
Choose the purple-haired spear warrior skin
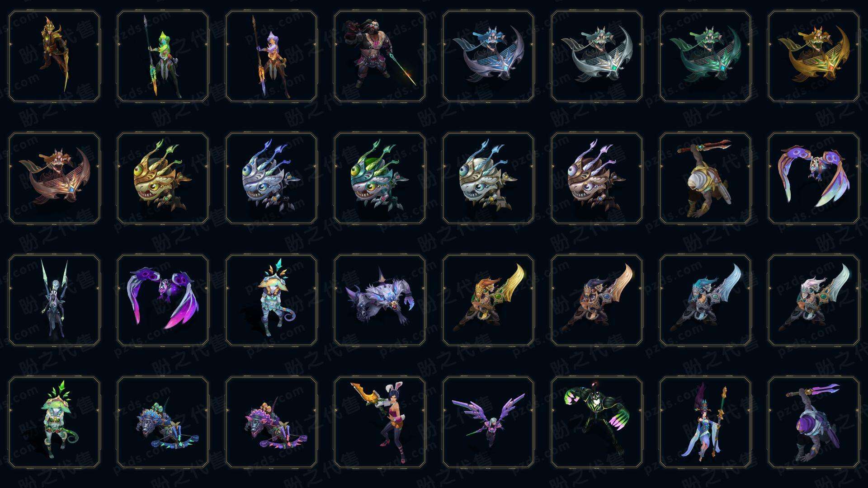[x=271, y=56]
